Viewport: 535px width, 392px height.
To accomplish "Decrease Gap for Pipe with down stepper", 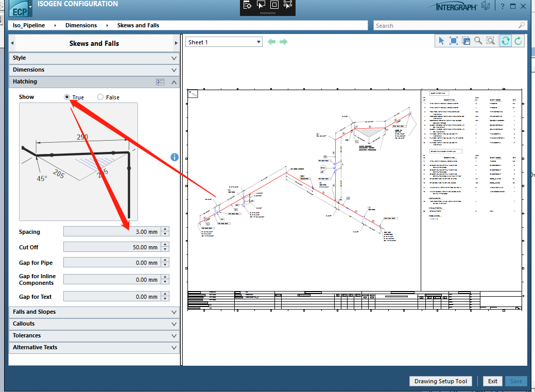I will click(165, 265).
